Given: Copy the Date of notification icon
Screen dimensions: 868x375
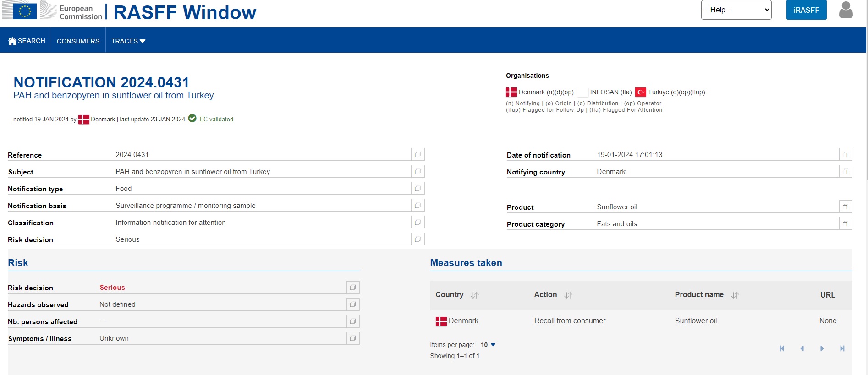Looking at the screenshot, I should coord(846,155).
